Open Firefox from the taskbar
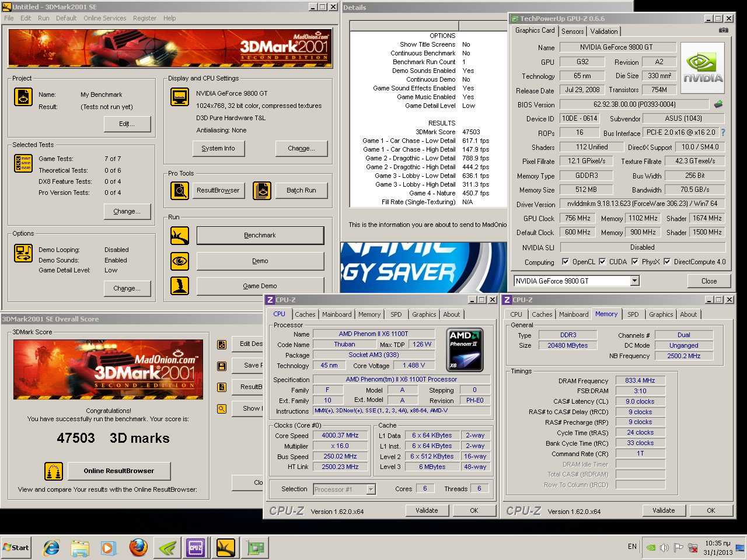This screenshot has width=747, height=560. (x=138, y=548)
